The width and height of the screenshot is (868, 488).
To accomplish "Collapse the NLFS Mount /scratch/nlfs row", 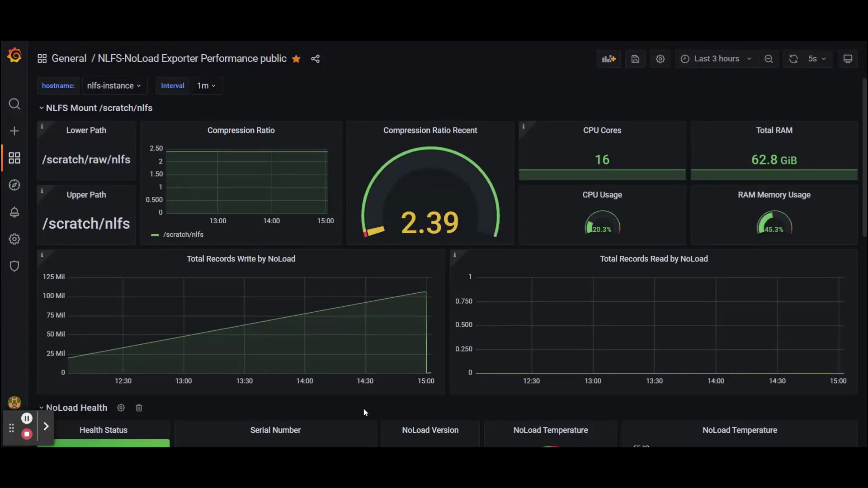I will [x=95, y=108].
